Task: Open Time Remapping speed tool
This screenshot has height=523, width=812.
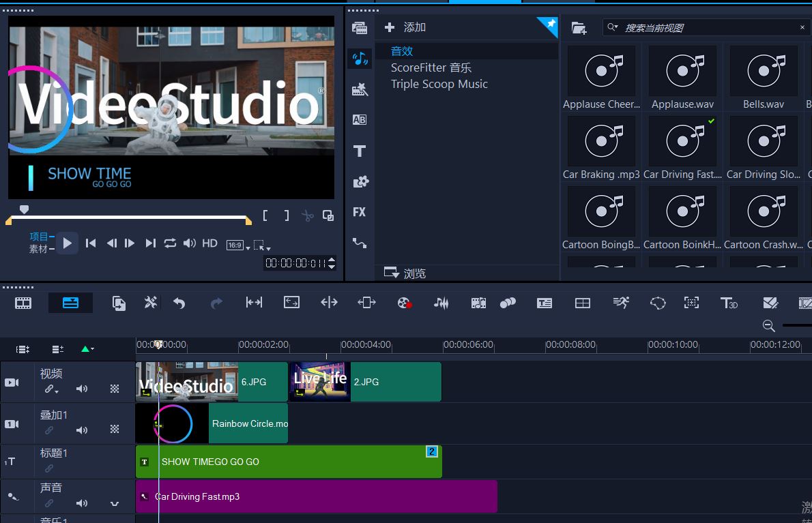Action: coord(621,303)
